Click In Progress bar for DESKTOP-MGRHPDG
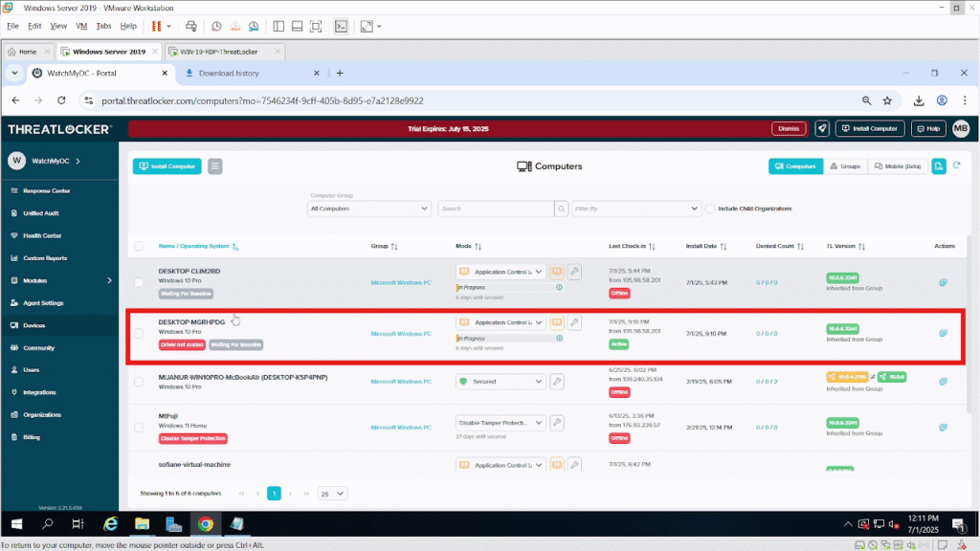980x551 pixels. pos(505,339)
